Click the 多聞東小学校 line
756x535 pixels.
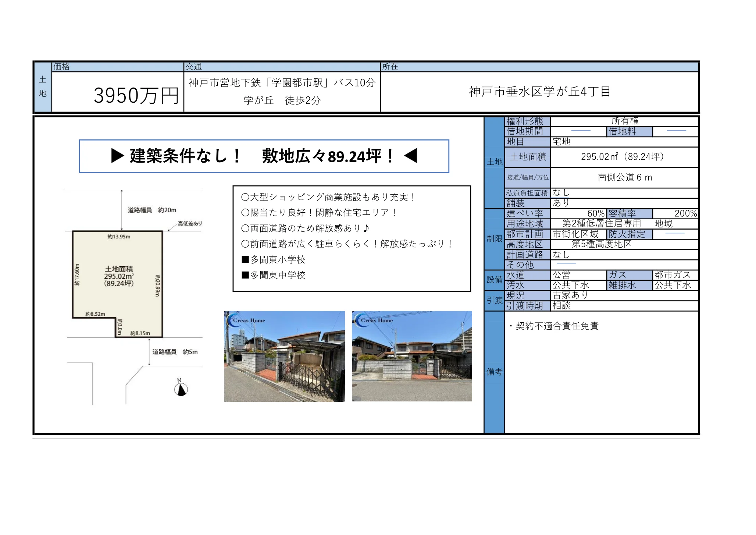(274, 260)
